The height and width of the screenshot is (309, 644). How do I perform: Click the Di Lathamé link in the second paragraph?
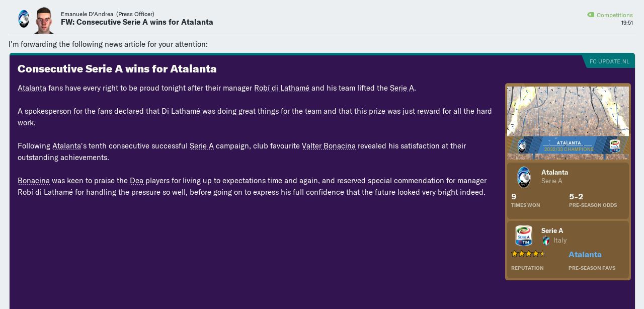pyautogui.click(x=181, y=111)
